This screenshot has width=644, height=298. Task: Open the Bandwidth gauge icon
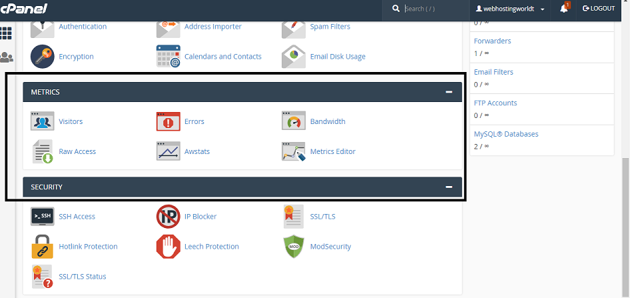294,121
